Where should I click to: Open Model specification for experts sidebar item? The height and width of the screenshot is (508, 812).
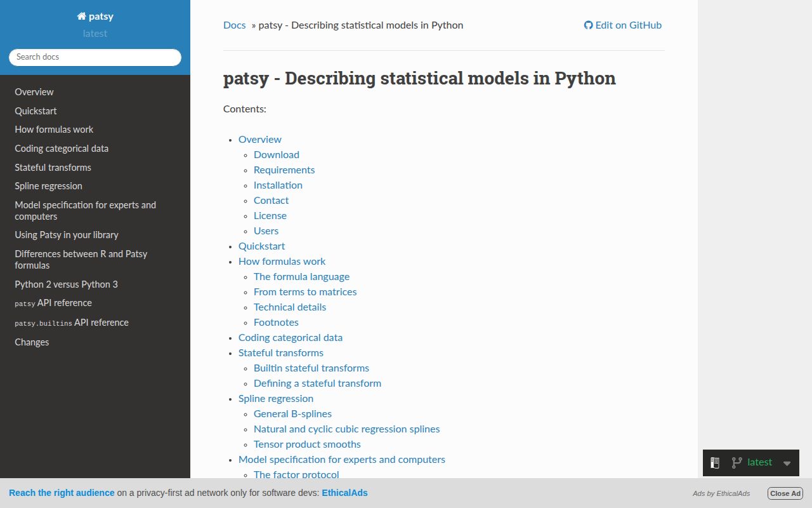pos(95,211)
